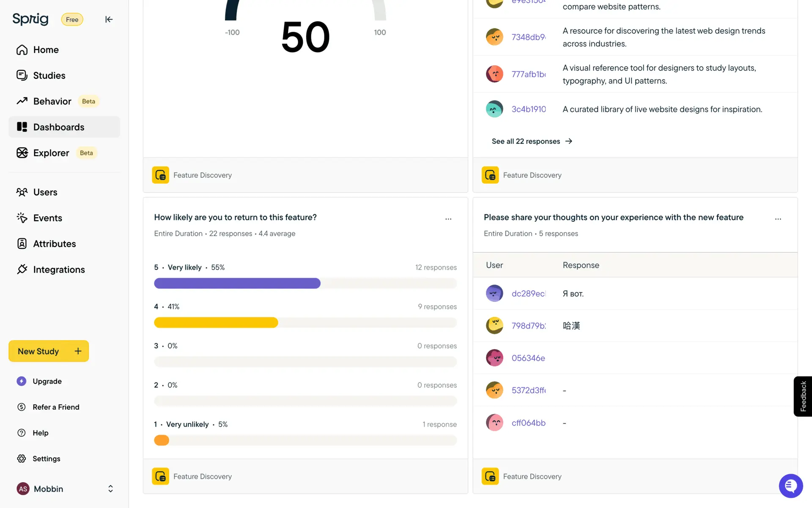Open user 056346e profile link
This screenshot has height=508, width=812.
pyautogui.click(x=528, y=358)
